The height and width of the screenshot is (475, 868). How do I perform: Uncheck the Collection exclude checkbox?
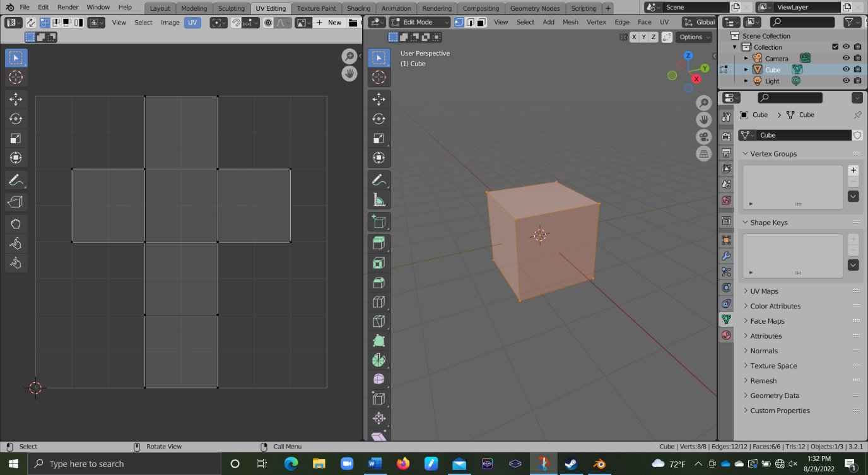(x=835, y=47)
